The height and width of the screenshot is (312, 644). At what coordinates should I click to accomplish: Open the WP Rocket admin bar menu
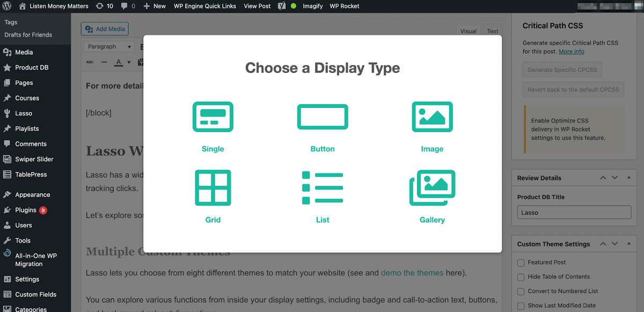(345, 6)
